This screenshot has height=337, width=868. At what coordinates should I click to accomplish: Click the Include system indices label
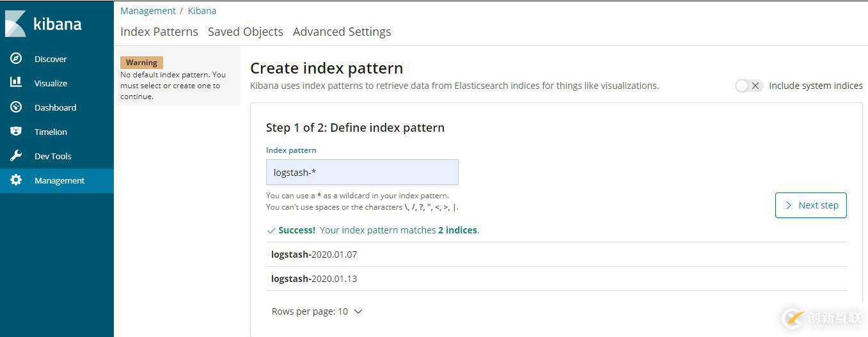[816, 86]
